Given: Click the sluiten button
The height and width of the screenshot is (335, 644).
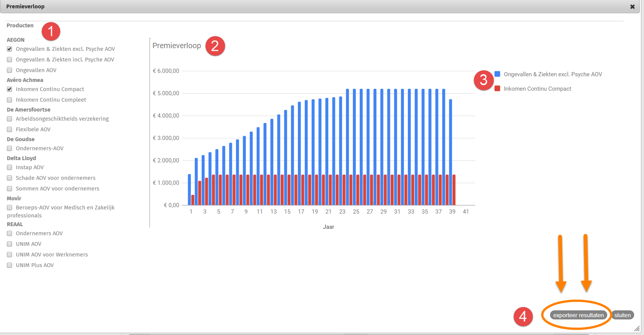Looking at the screenshot, I should [622, 315].
